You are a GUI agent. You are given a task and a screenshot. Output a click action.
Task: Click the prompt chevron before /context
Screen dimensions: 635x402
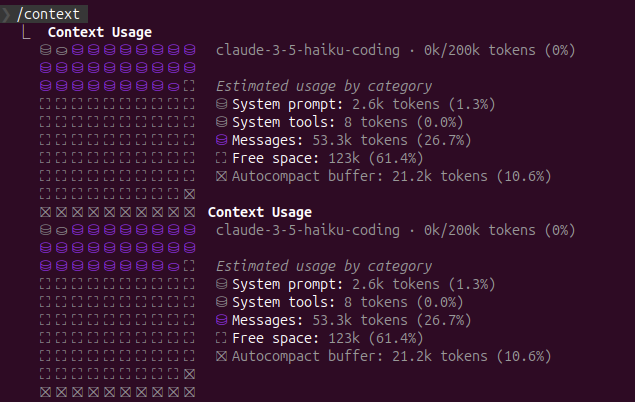(x=6, y=14)
